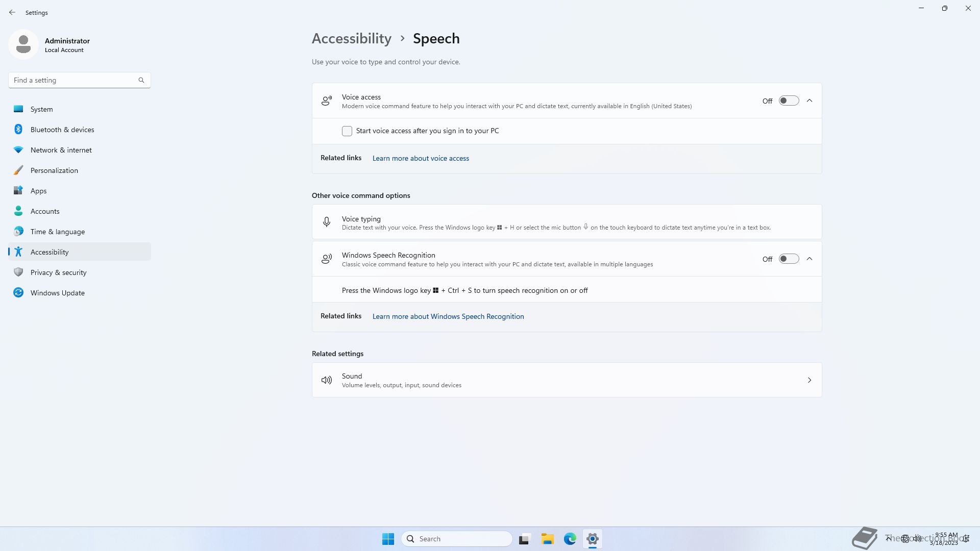Click the Windows Start button
This screenshot has height=551, width=980.
pos(388,539)
